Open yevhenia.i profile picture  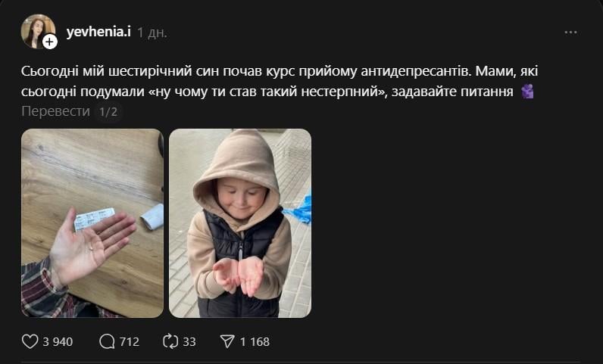click(x=37, y=32)
